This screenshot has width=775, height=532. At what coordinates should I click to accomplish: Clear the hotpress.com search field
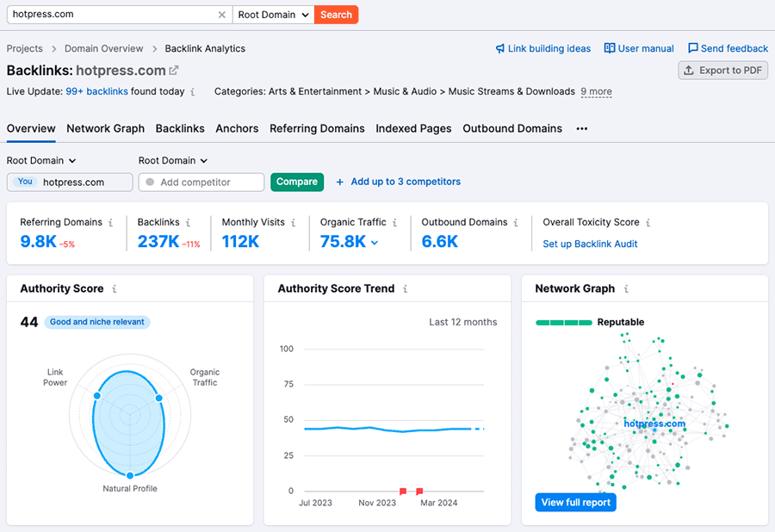coord(222,15)
